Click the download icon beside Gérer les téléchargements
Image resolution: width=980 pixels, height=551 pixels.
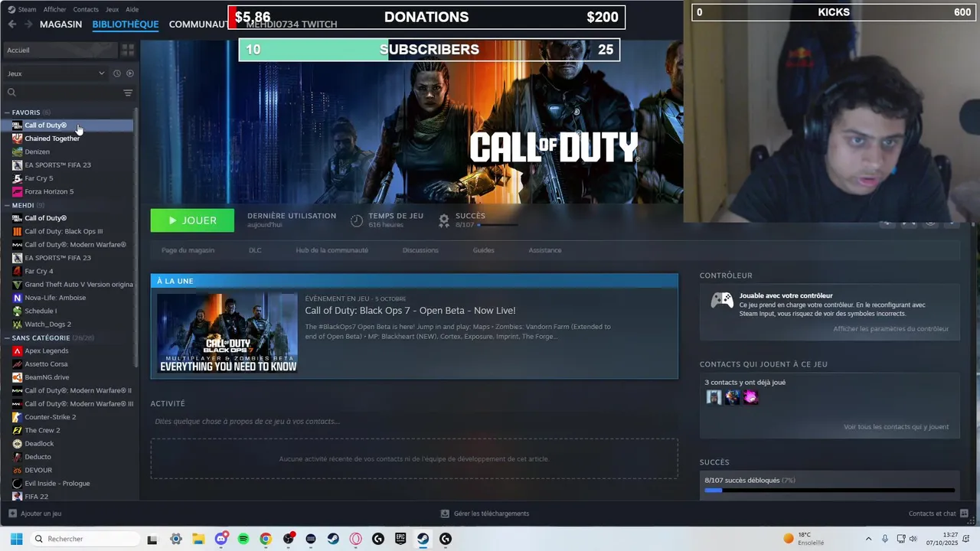coord(445,514)
